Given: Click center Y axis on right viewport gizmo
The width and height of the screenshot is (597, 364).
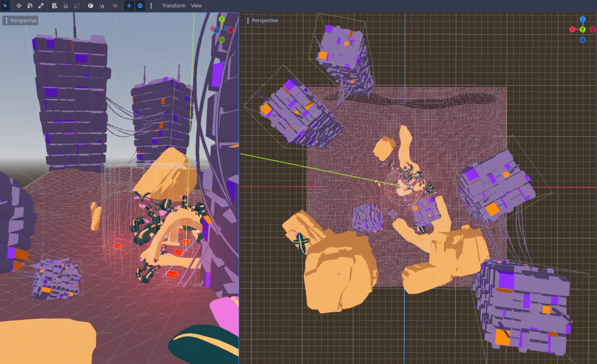Looking at the screenshot, I should pyautogui.click(x=582, y=29).
